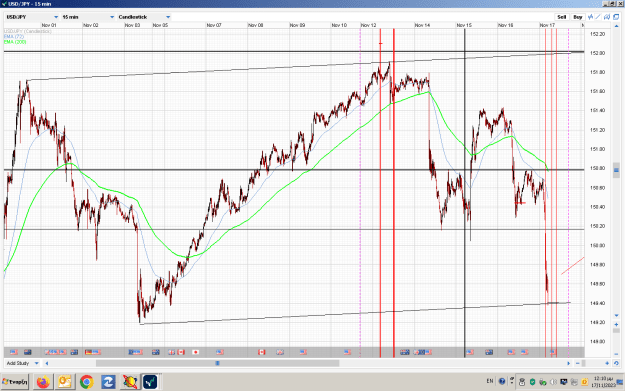
Task: Click the Add Study label
Action: 18,363
